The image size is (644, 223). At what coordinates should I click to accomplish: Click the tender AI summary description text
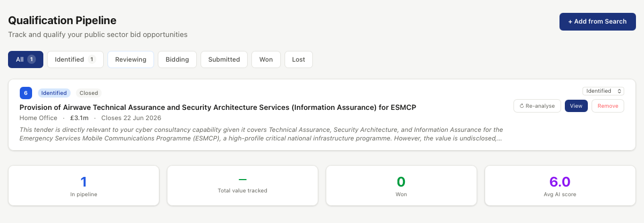262,134
